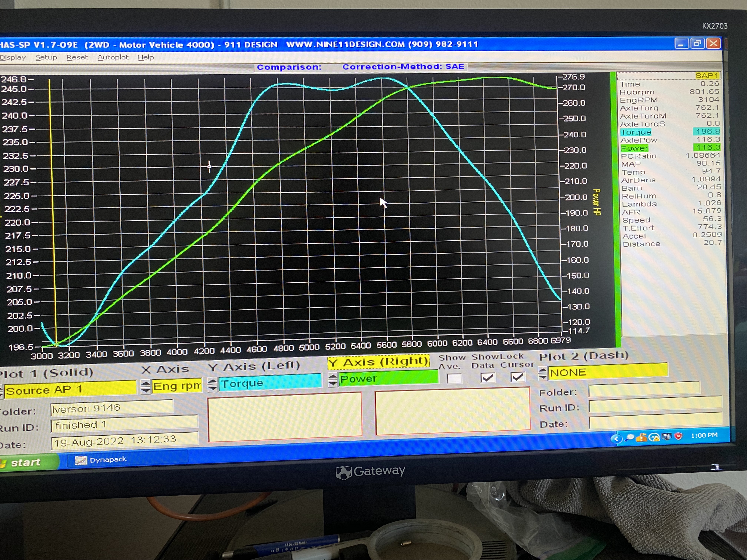The width and height of the screenshot is (747, 560).
Task: Change Y Axis Left Torque selector arrows
Action: 213,384
